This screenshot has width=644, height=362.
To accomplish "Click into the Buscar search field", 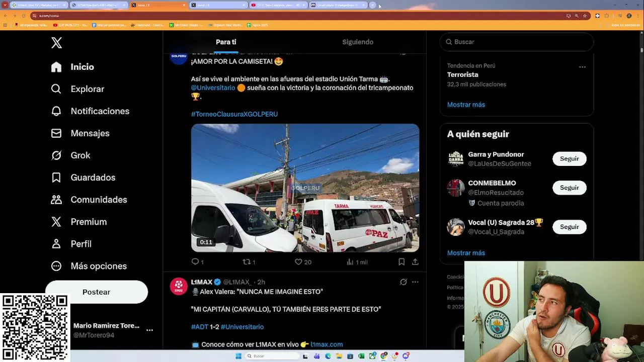I will tap(517, 42).
